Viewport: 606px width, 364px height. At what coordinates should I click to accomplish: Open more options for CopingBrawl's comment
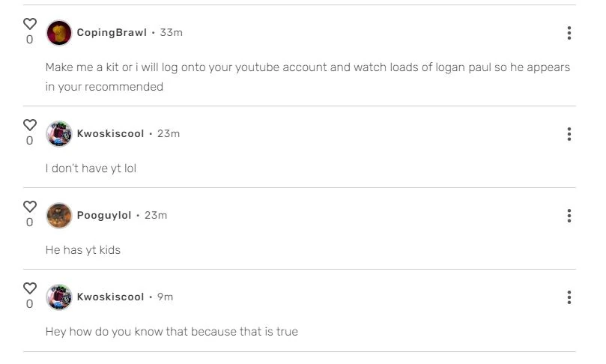coord(569,33)
